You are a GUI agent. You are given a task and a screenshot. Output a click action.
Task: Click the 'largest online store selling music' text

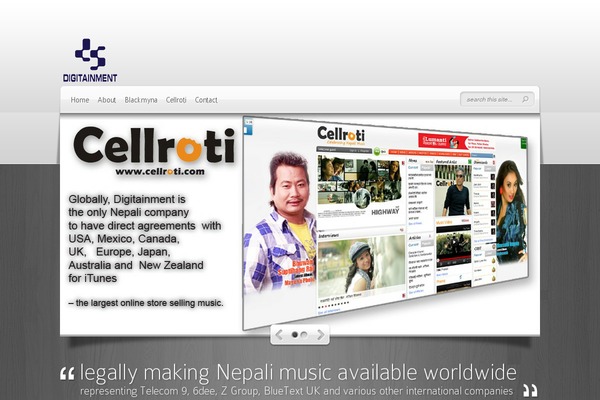(x=146, y=303)
